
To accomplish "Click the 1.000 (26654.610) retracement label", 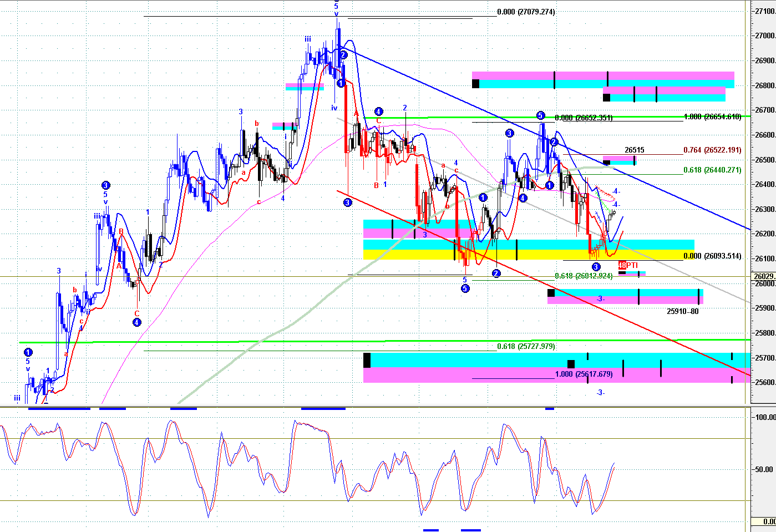I will point(712,117).
